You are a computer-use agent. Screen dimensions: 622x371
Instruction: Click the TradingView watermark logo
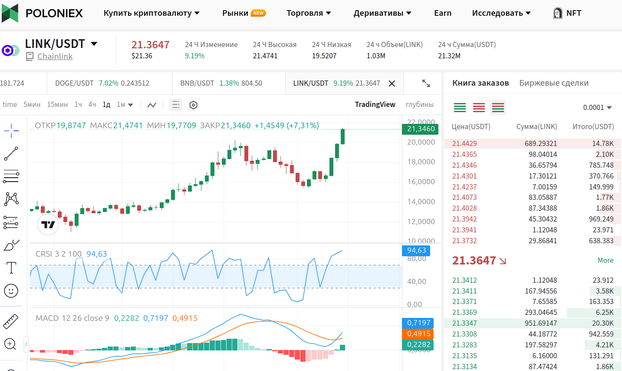coord(48,225)
